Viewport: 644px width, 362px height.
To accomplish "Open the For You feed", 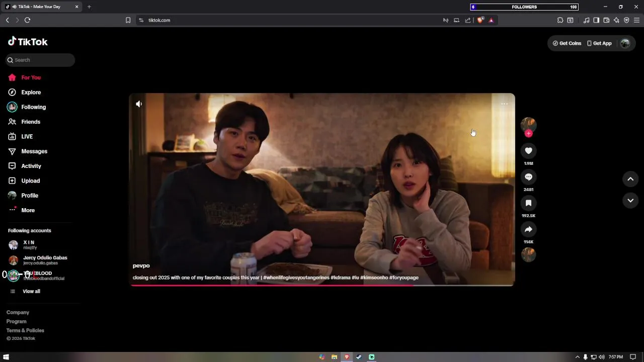I will click(24, 77).
